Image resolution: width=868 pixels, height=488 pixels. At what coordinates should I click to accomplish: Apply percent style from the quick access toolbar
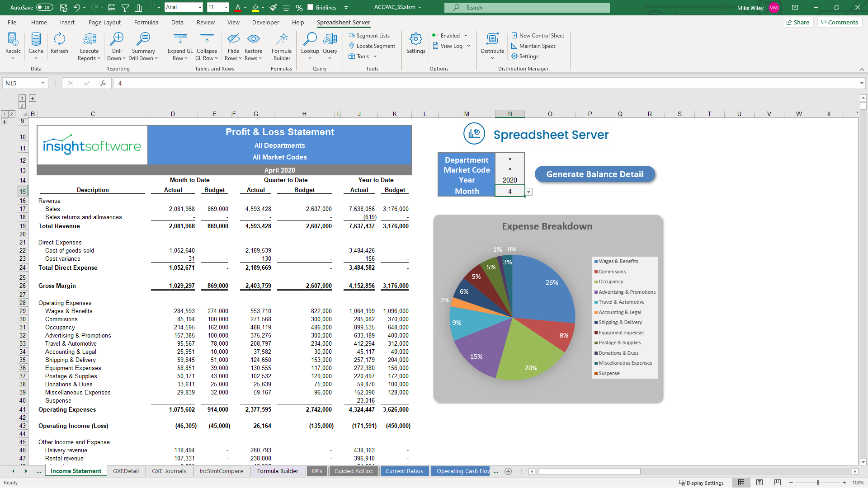299,8
